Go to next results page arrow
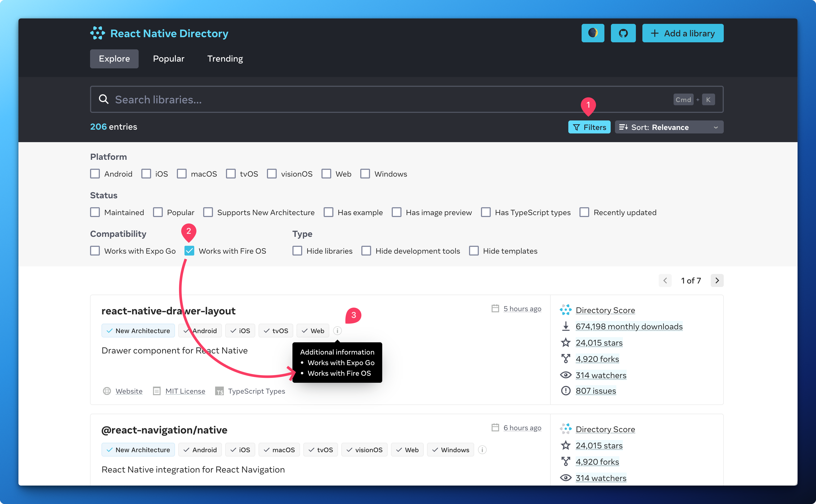Screen dimensions: 816x504 (717, 280)
